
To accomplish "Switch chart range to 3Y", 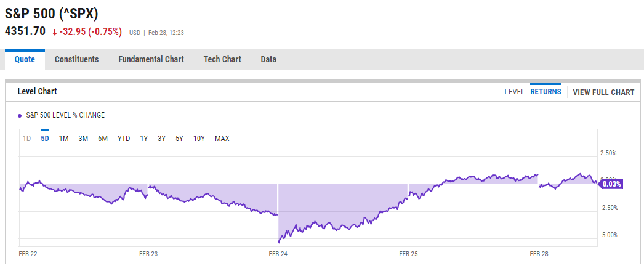I will pyautogui.click(x=161, y=139).
